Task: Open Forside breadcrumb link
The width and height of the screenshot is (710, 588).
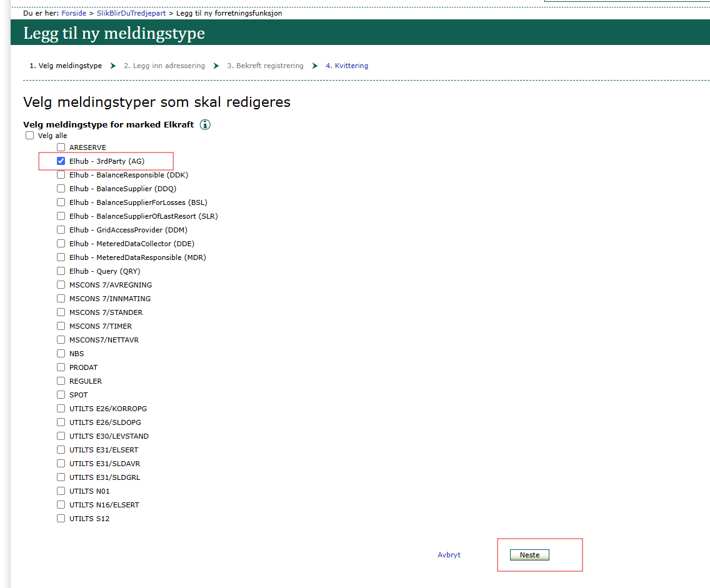Action: point(74,13)
